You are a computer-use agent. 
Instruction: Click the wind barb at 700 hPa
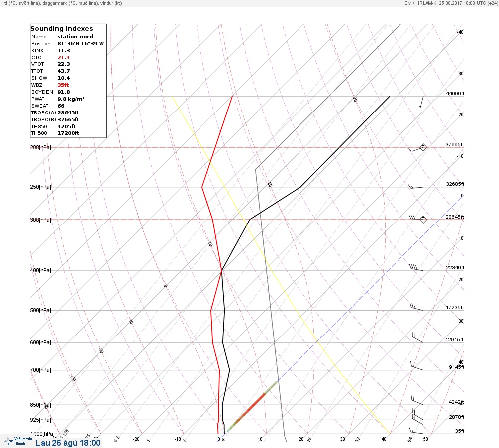coord(417,366)
